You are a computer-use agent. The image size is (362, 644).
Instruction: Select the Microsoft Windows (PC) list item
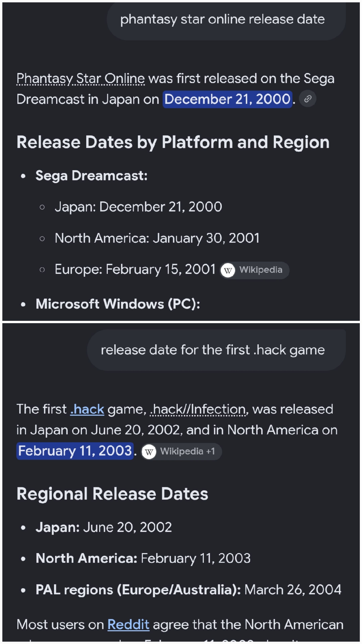pos(118,304)
